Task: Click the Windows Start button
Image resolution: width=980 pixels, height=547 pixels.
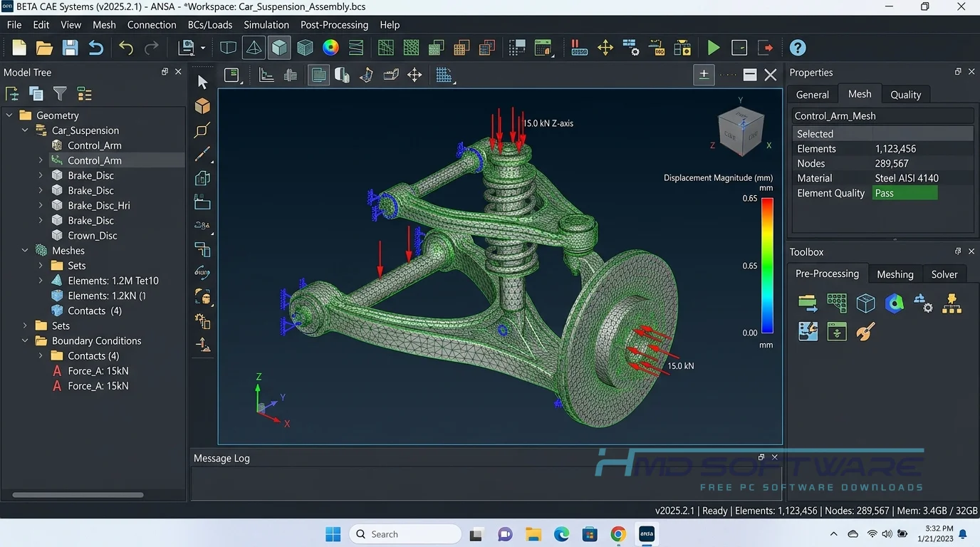Action: point(333,533)
